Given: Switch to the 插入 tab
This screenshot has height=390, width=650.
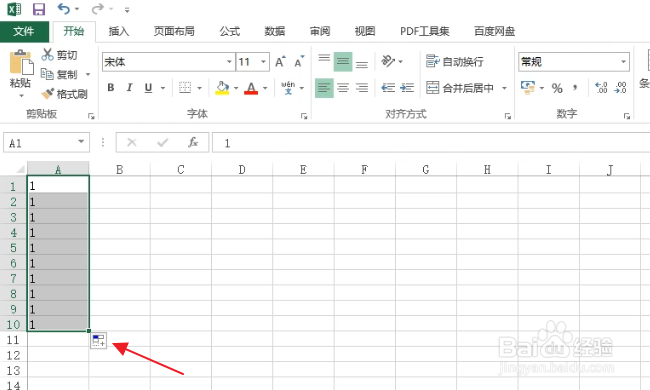Looking at the screenshot, I should pos(119,31).
